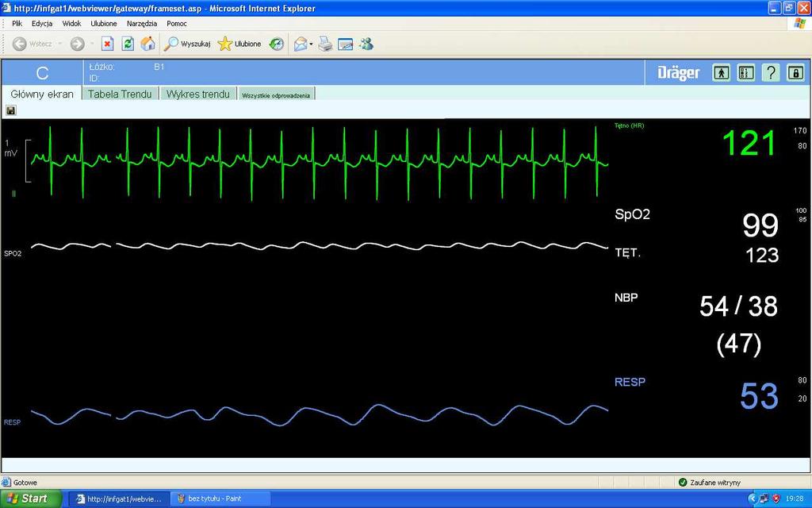
Task: Click the lead II label beside the ECG
Action: pyautogui.click(x=14, y=194)
